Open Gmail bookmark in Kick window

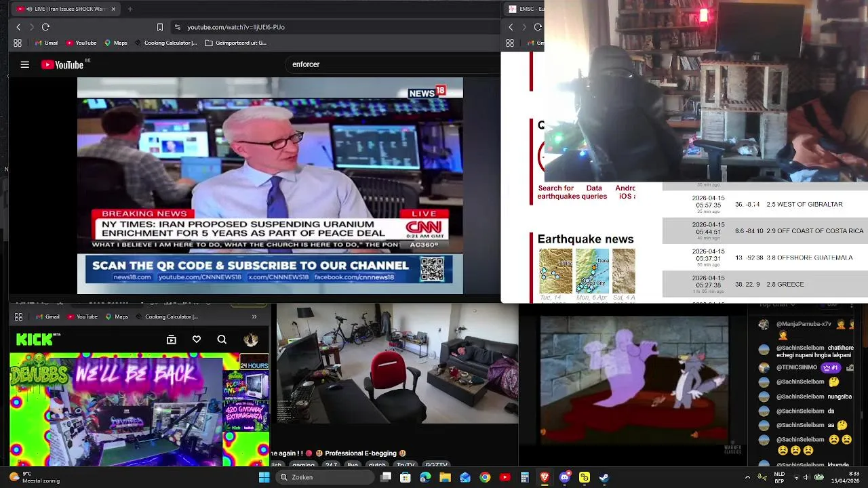[47, 317]
